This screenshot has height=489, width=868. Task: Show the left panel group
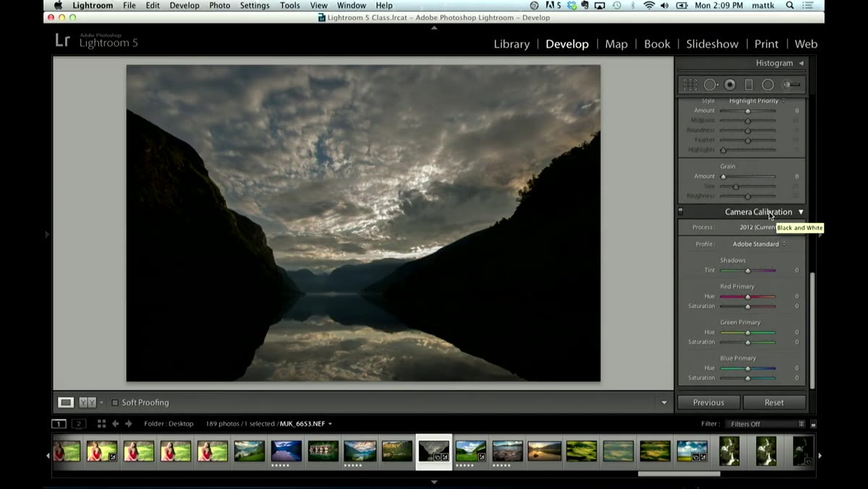(48, 234)
